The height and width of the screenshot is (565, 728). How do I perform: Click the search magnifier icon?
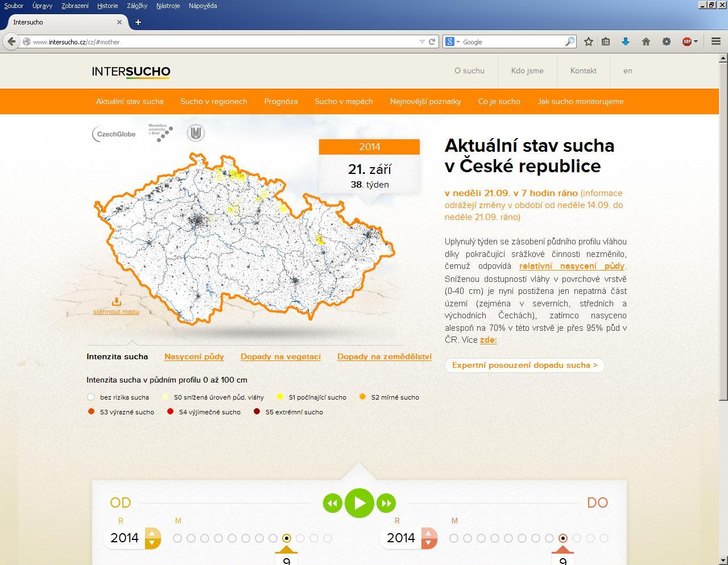(569, 41)
